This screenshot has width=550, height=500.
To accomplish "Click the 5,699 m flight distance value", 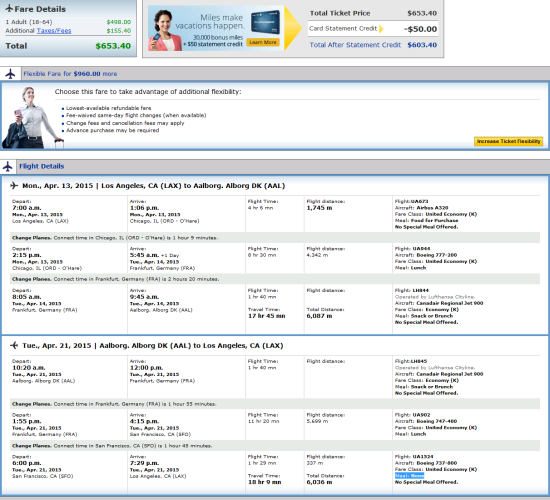I will pyautogui.click(x=317, y=421).
